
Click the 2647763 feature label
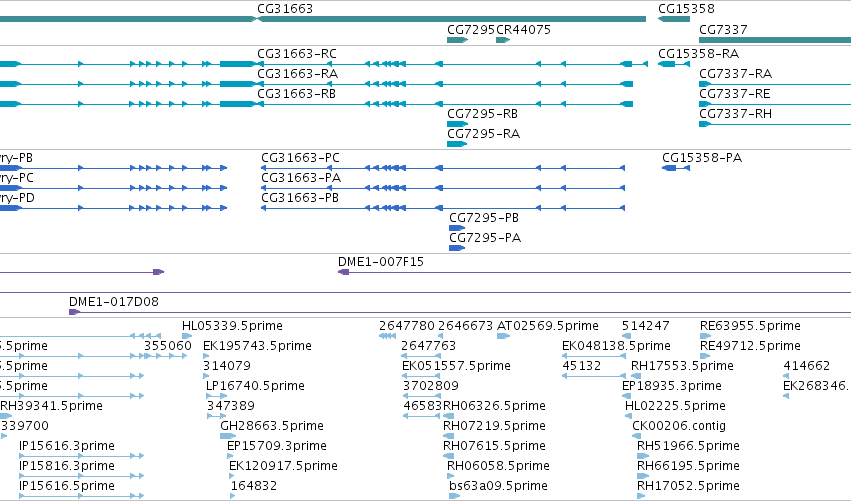[x=429, y=346]
